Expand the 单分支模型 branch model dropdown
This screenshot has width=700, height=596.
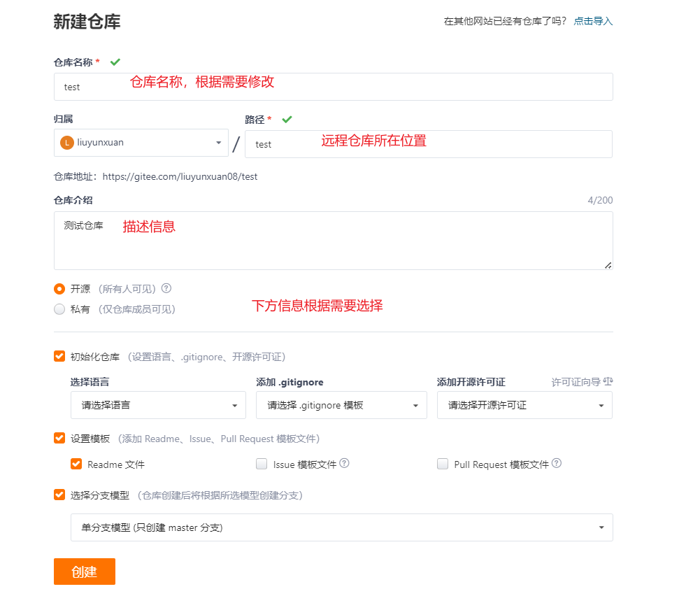[x=341, y=527]
